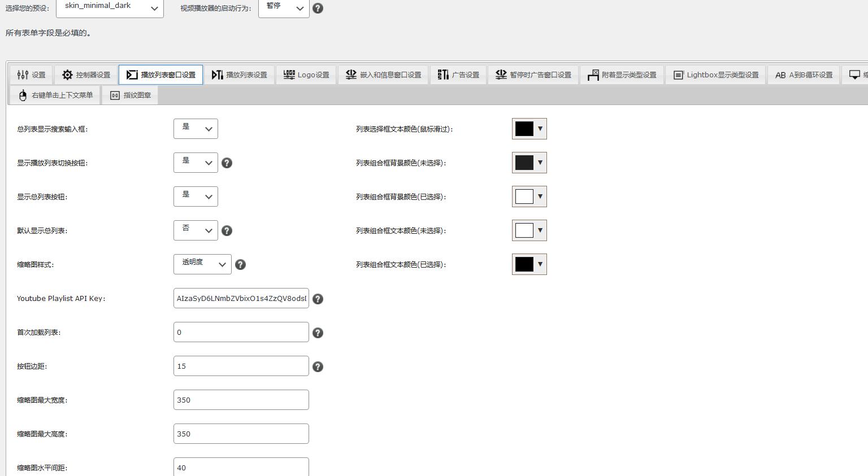The image size is (868, 476).
Task: Open the 控制器设置 gear tab
Action: click(86, 75)
